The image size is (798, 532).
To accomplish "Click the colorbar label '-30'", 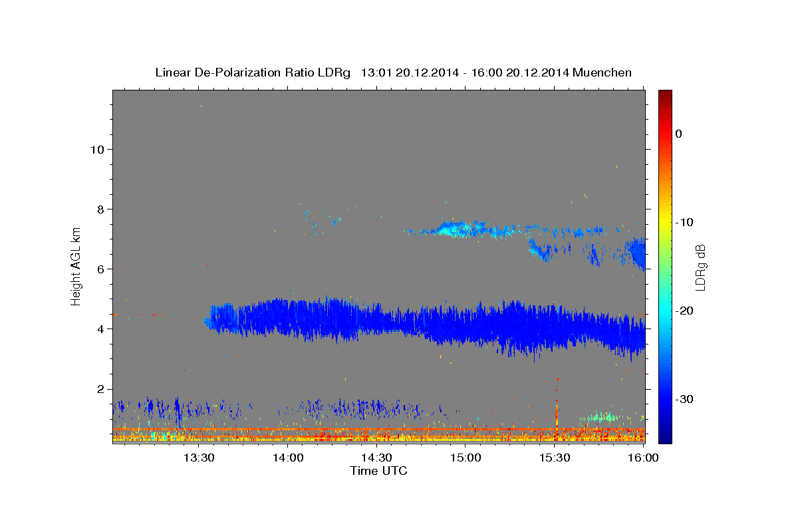I will pos(685,399).
